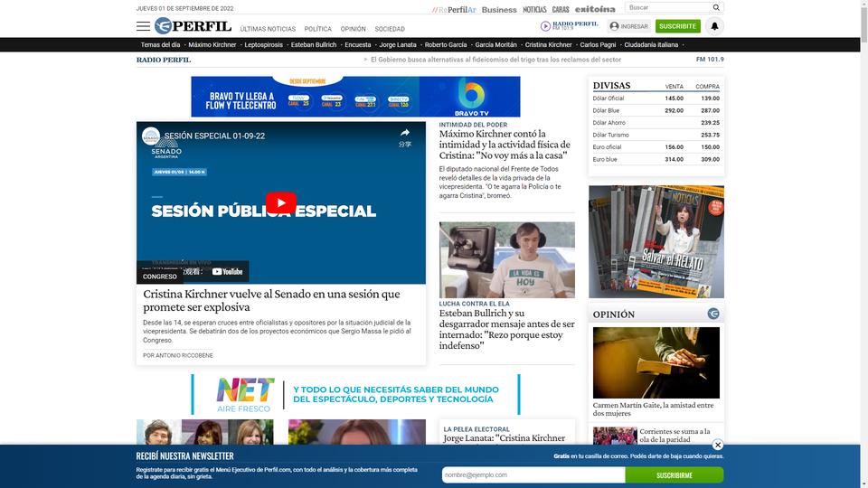Select Roberto García topic
Viewport: 868px width, 488px height.
pos(446,45)
